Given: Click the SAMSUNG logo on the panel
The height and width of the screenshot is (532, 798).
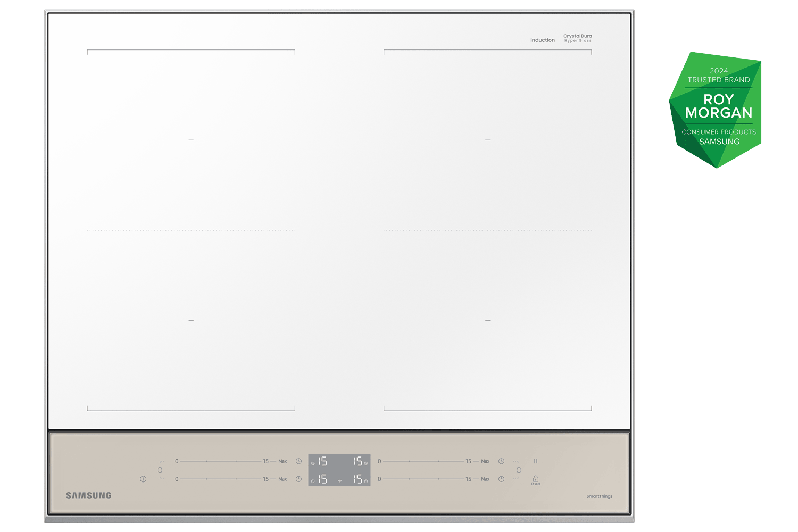Looking at the screenshot, I should tap(89, 496).
